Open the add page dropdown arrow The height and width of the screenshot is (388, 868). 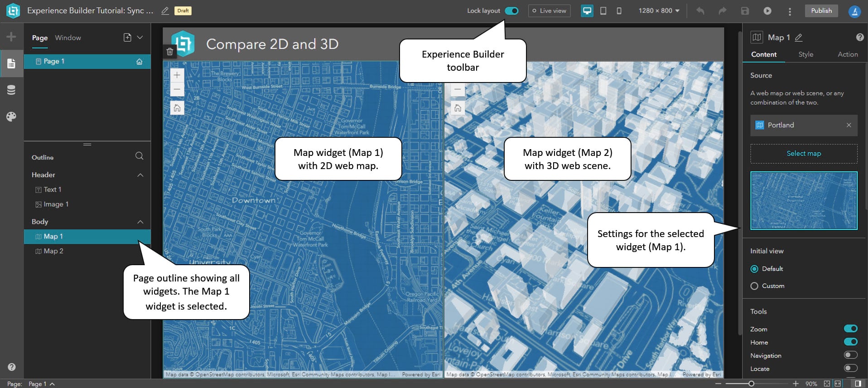(x=140, y=38)
